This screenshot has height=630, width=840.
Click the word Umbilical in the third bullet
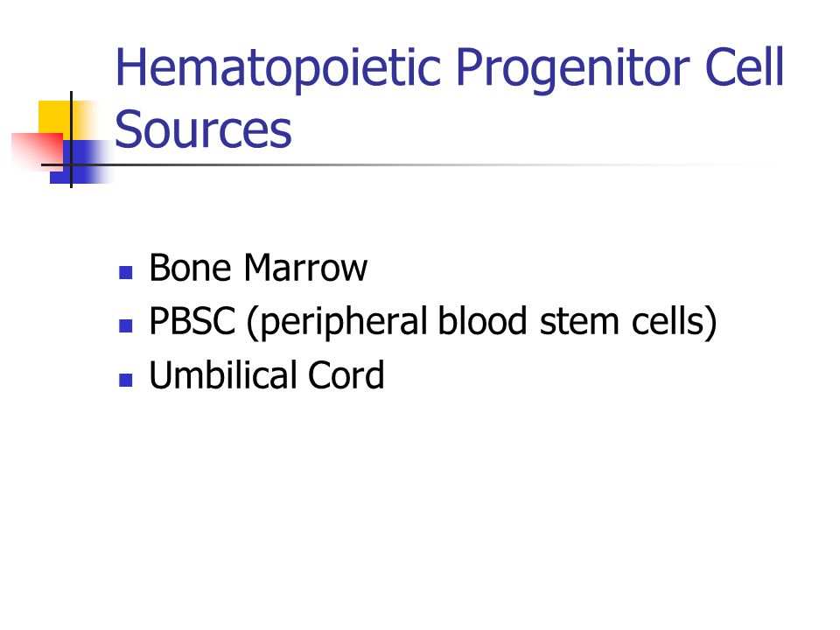[221, 374]
